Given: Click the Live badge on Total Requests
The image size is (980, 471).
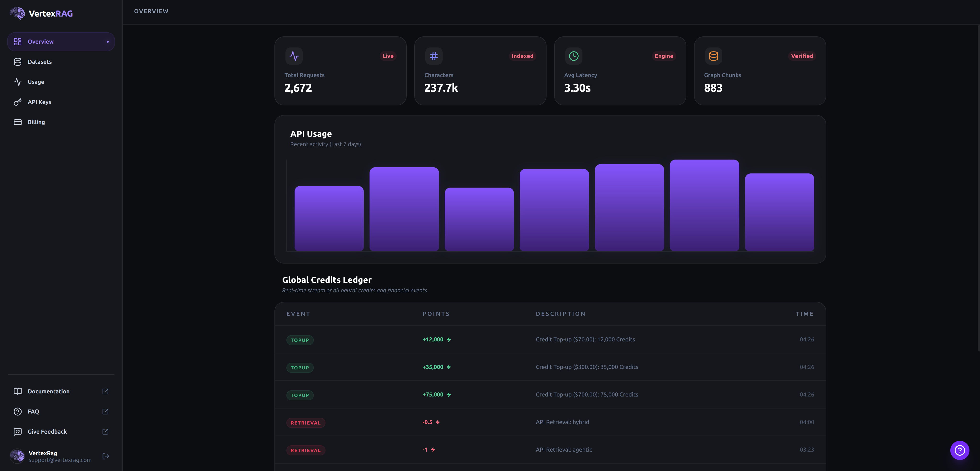Looking at the screenshot, I should [388, 56].
